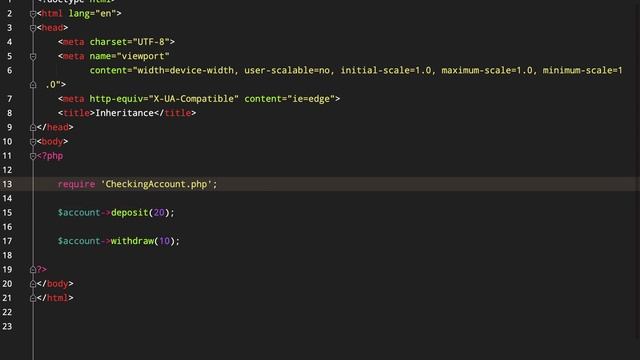
Task: Click the http-equiv="X-UA-Compatible" attribute
Action: click(164, 99)
